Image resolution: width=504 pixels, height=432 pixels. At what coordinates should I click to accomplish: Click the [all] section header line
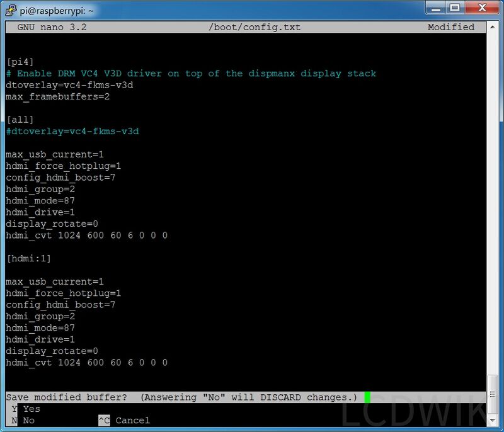pos(20,120)
